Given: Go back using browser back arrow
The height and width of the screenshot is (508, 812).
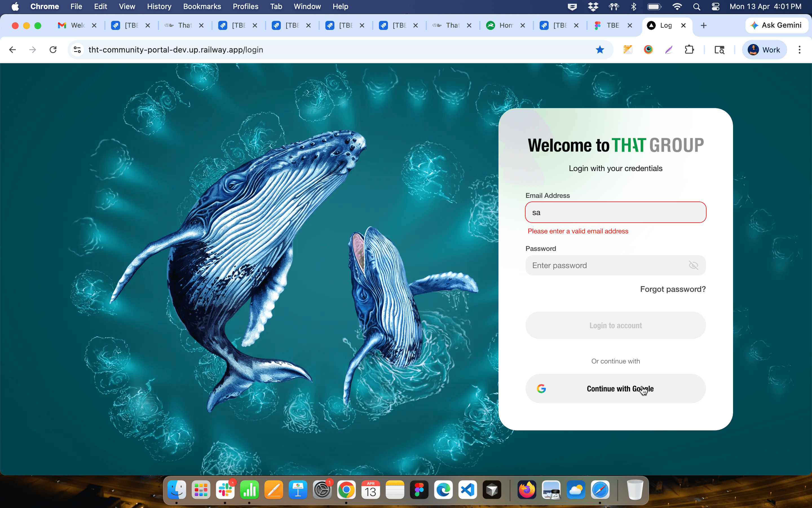Looking at the screenshot, I should (x=12, y=50).
